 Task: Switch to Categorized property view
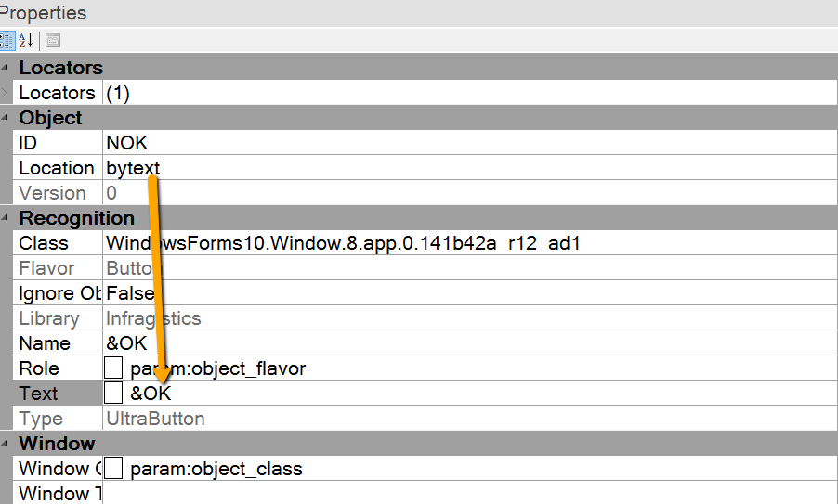click(x=5, y=41)
